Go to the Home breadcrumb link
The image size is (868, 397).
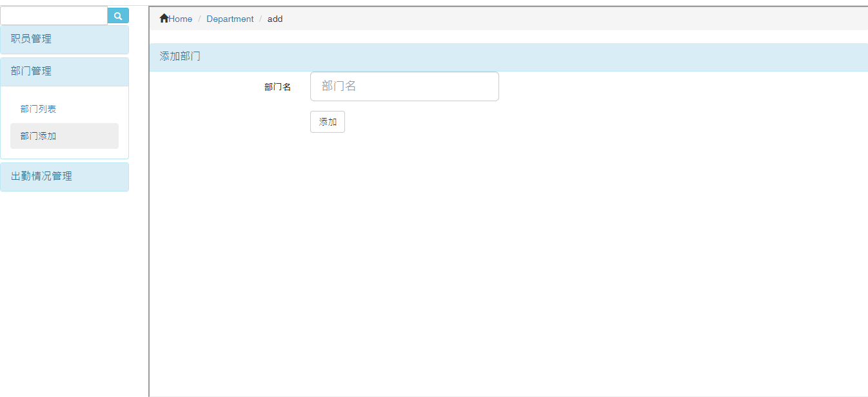tap(181, 19)
